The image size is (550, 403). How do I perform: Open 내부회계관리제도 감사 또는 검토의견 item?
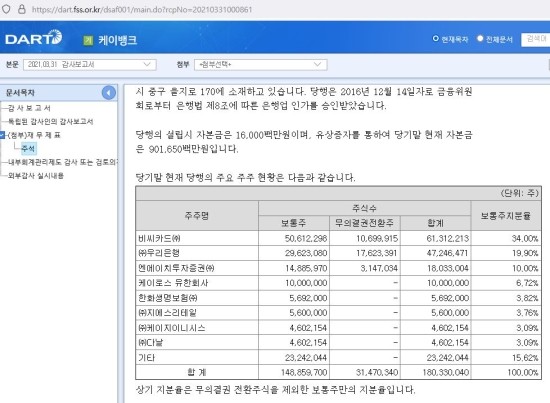coord(63,162)
